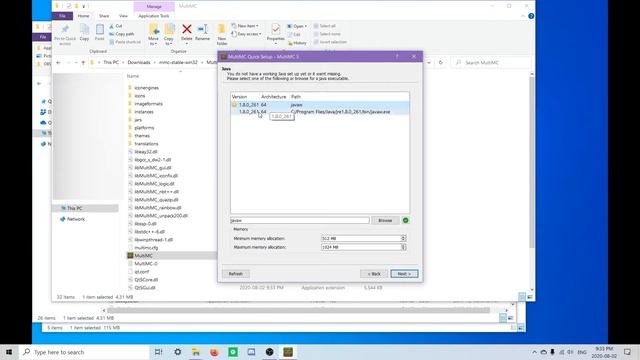Click the Pin to Quick access ribbon icon
The width and height of the screenshot is (640, 360).
[x=65, y=34]
